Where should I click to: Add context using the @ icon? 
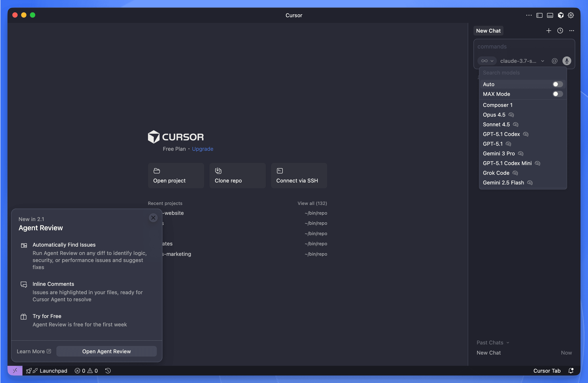(554, 61)
